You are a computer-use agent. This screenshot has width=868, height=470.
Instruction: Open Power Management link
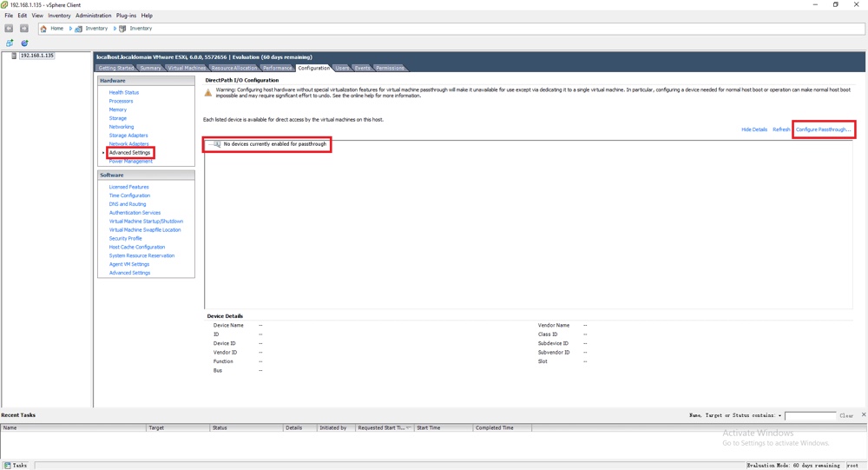[x=131, y=162]
